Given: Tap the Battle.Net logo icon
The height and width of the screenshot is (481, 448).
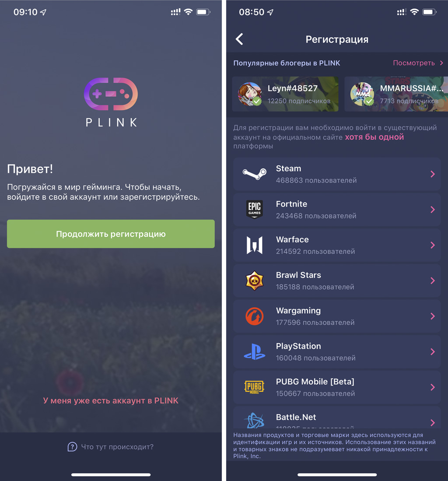Looking at the screenshot, I should [x=255, y=420].
